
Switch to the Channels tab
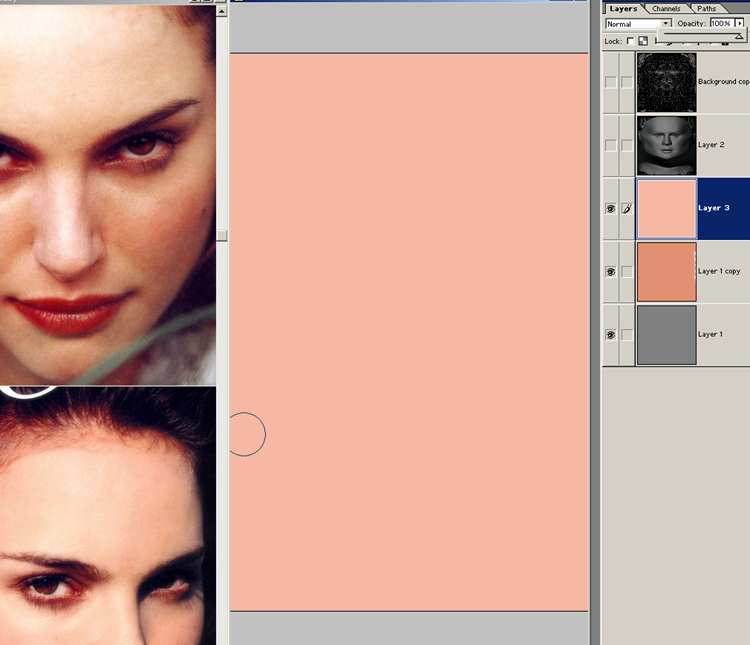(x=666, y=8)
